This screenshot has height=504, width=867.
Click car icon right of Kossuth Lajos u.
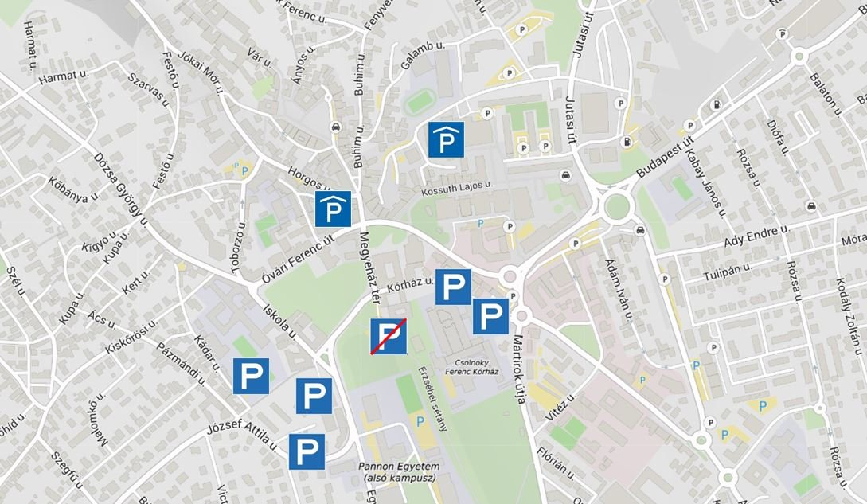pos(564,175)
